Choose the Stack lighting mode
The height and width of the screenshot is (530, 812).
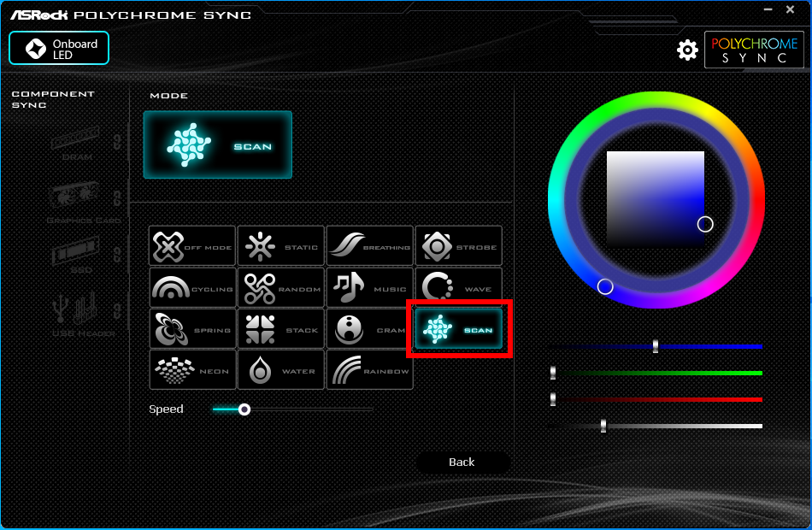pyautogui.click(x=280, y=328)
